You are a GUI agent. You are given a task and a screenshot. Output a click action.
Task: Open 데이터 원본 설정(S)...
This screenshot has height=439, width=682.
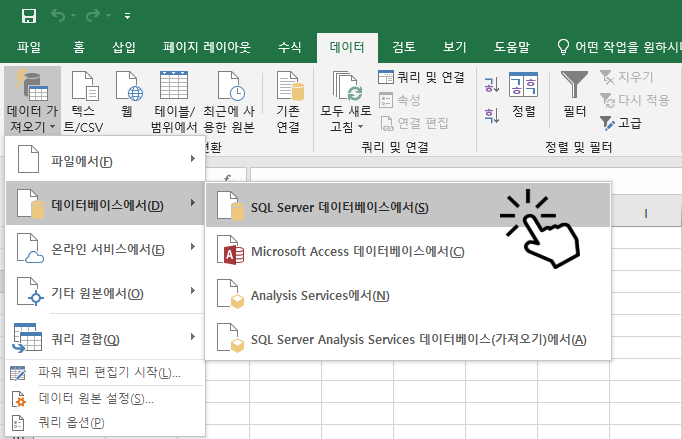click(105, 398)
